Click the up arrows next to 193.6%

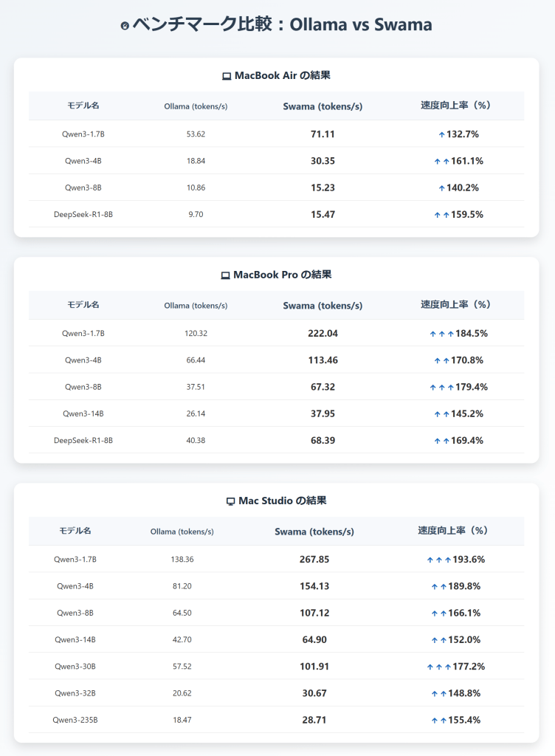click(439, 560)
